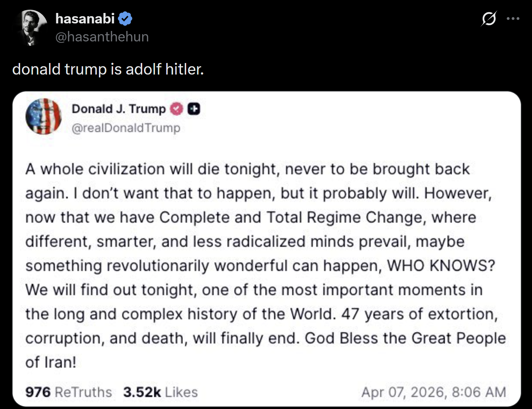Click the red verified checkmark badge
This screenshot has height=409, width=532.
176,109
